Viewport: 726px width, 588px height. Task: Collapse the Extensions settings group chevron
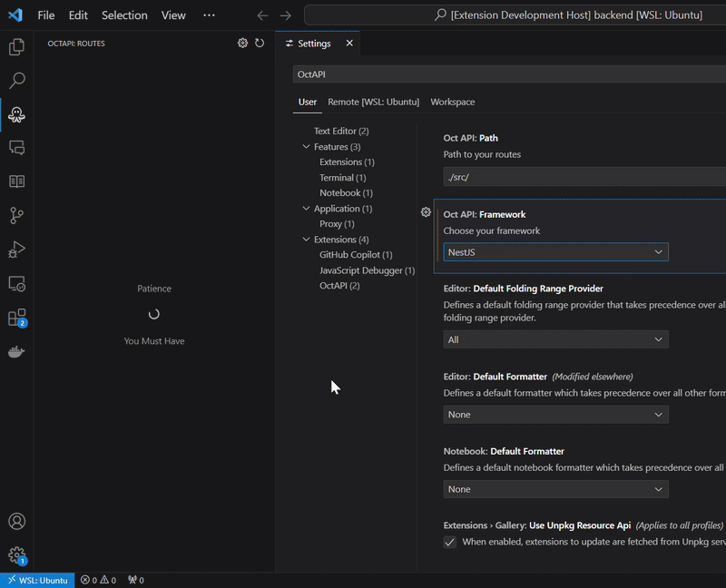pyautogui.click(x=306, y=240)
